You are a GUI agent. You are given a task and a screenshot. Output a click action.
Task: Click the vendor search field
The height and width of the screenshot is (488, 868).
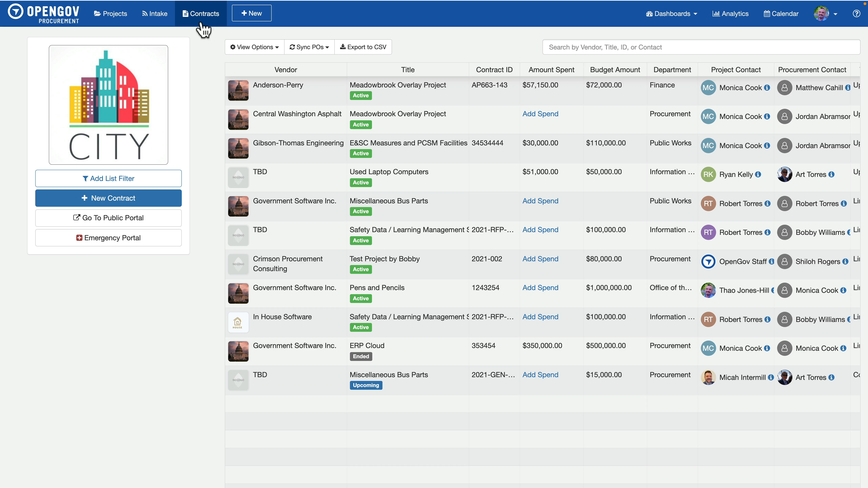point(701,47)
